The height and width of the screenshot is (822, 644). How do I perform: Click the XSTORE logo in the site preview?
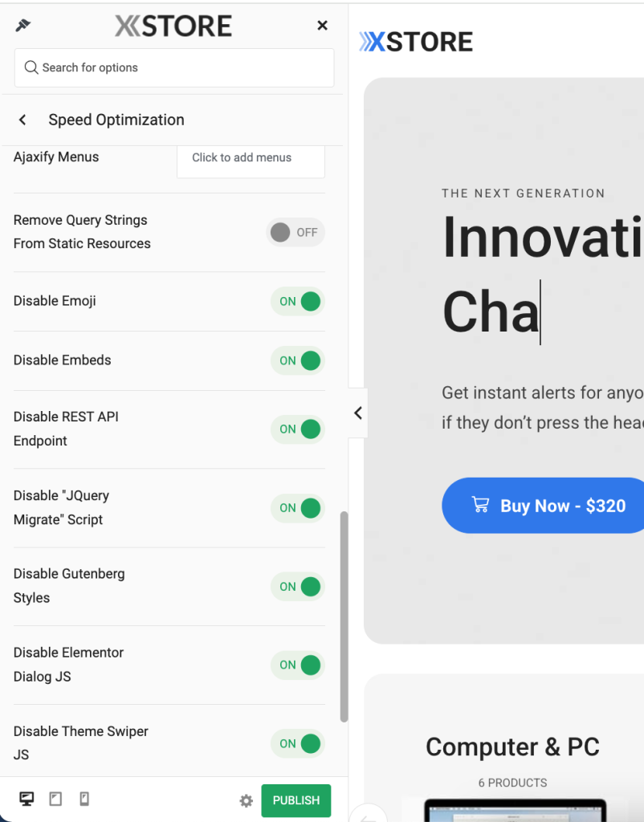[x=416, y=42]
